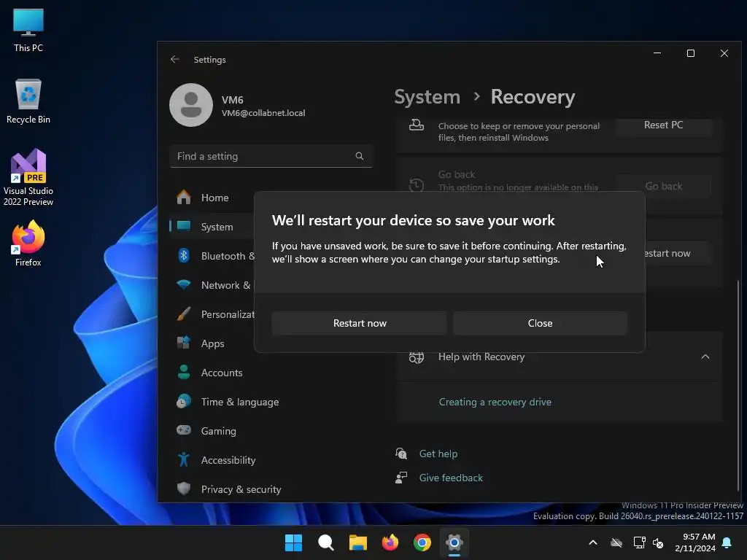Image resolution: width=747 pixels, height=560 pixels.
Task: Click the Give feedback icon
Action: 401,478
